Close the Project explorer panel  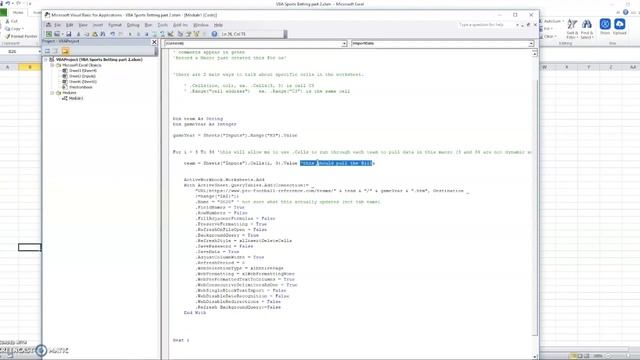(154, 42)
